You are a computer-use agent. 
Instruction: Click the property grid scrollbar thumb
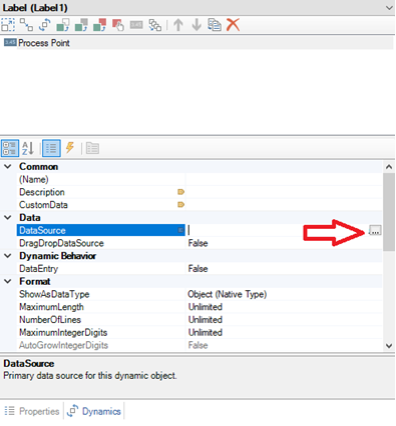[x=389, y=212]
